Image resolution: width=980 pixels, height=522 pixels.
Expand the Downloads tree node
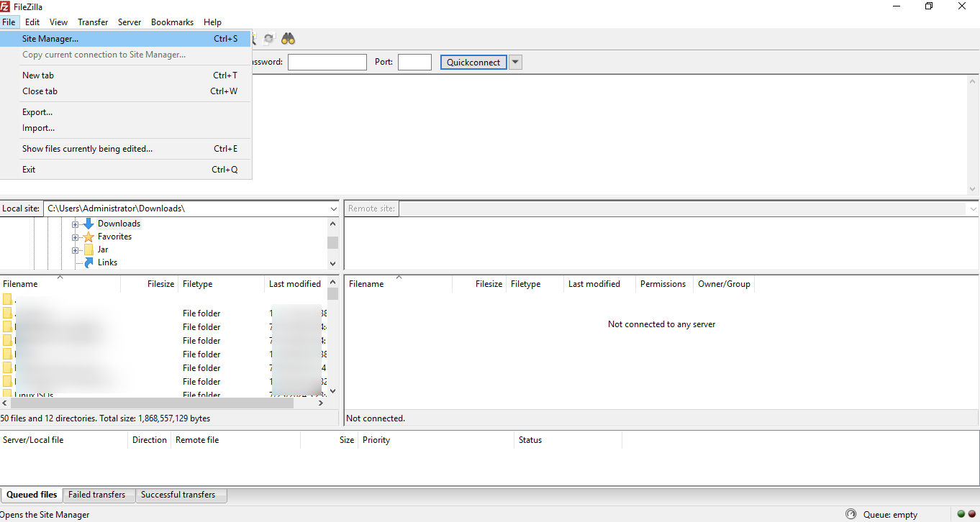tap(76, 224)
